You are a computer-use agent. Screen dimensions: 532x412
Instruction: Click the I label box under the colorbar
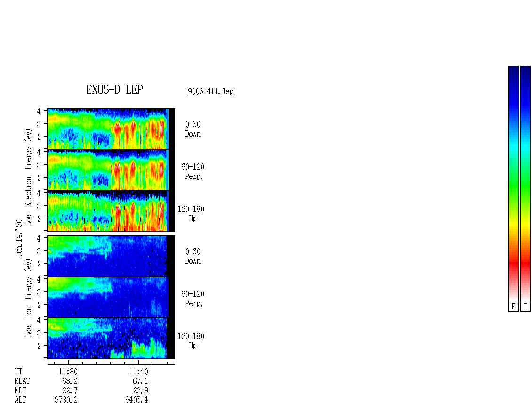tap(525, 307)
